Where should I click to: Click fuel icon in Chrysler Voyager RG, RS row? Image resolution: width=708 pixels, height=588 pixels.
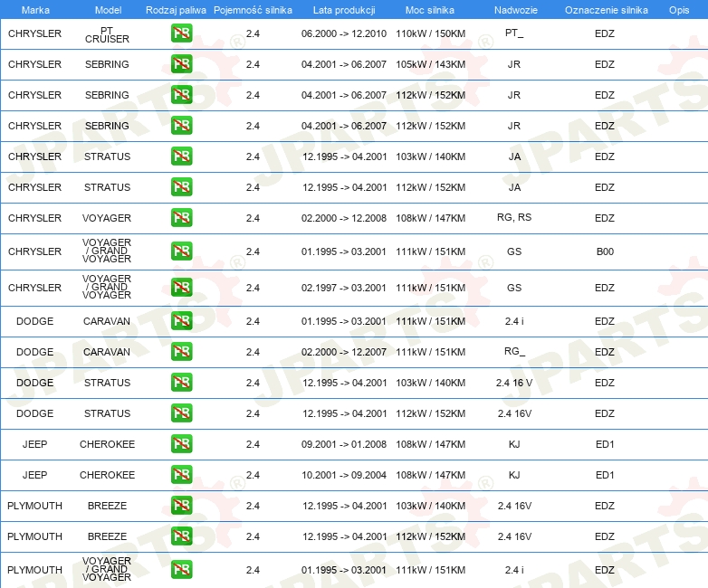(x=181, y=217)
